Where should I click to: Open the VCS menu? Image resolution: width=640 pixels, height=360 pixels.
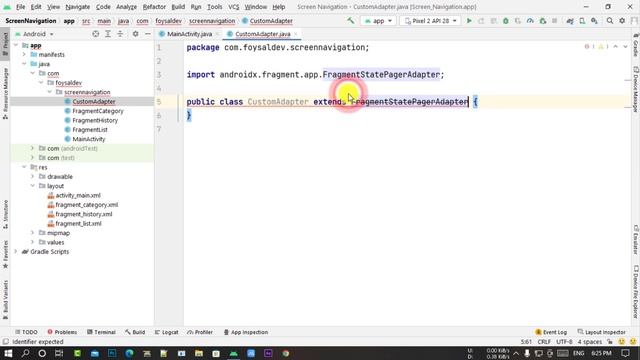233,7
